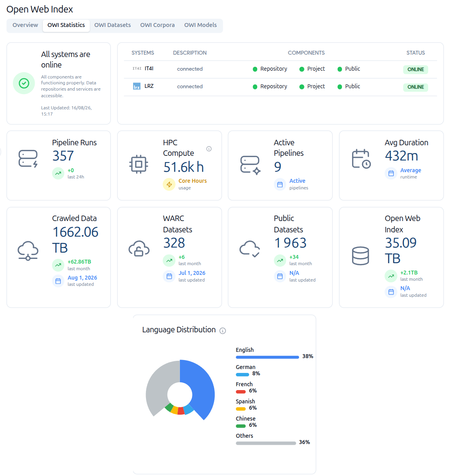Click the Active Pipelines server sparkle icon
The image size is (450, 476).
point(250,165)
